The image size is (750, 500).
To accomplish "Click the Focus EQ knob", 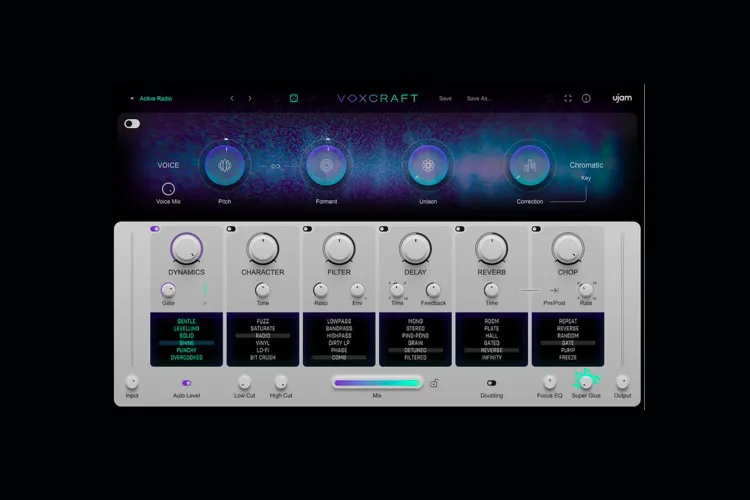I will pyautogui.click(x=550, y=382).
